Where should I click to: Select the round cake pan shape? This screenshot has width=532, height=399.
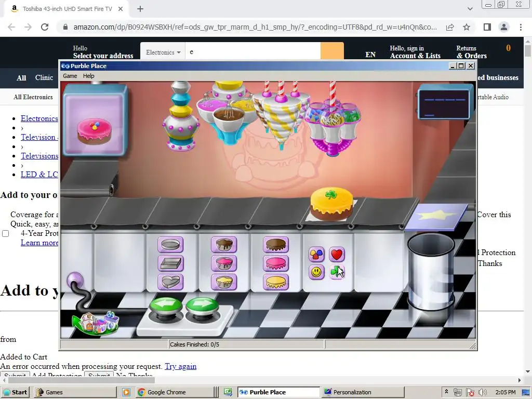170,245
